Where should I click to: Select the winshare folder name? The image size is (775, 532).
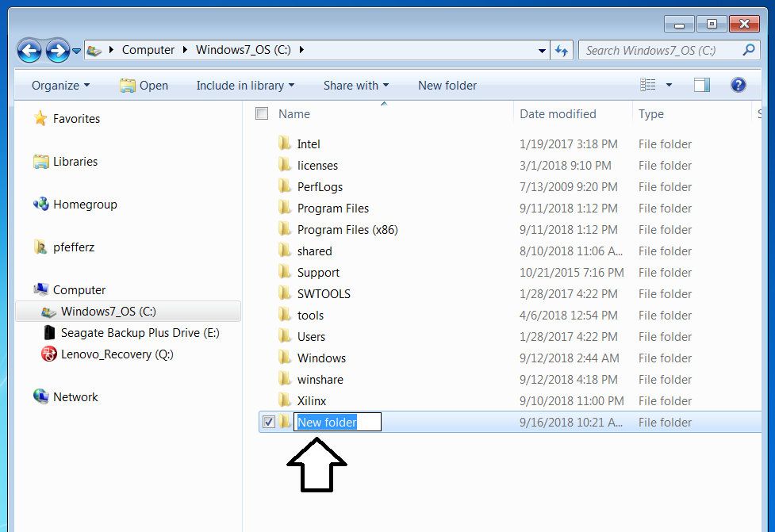pos(320,379)
